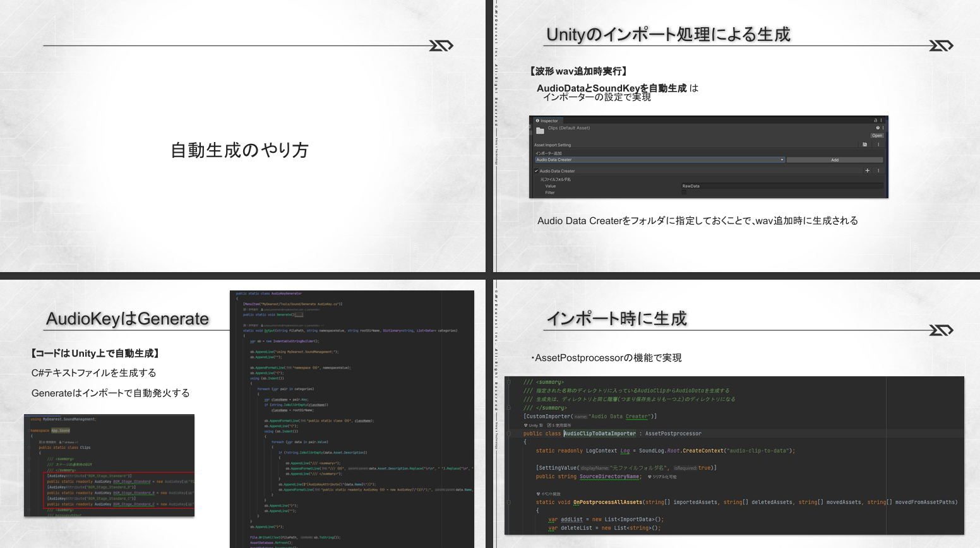The width and height of the screenshot is (980, 548).
Task: Click the 'シリアル化可能' hint after SourceDirectoryName
Action: [662, 477]
